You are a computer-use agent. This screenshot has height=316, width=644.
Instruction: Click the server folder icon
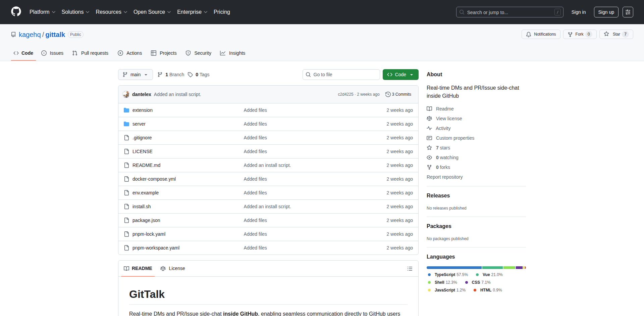click(x=126, y=124)
